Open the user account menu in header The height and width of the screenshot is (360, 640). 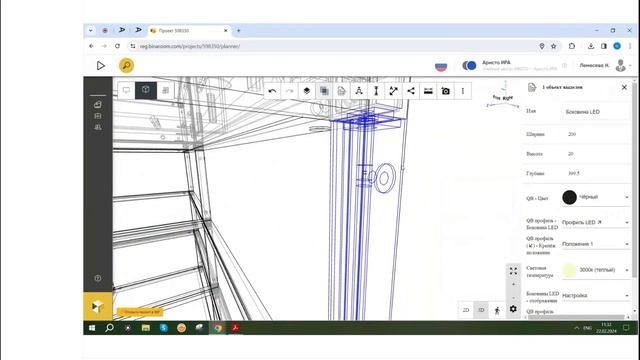pos(606,65)
